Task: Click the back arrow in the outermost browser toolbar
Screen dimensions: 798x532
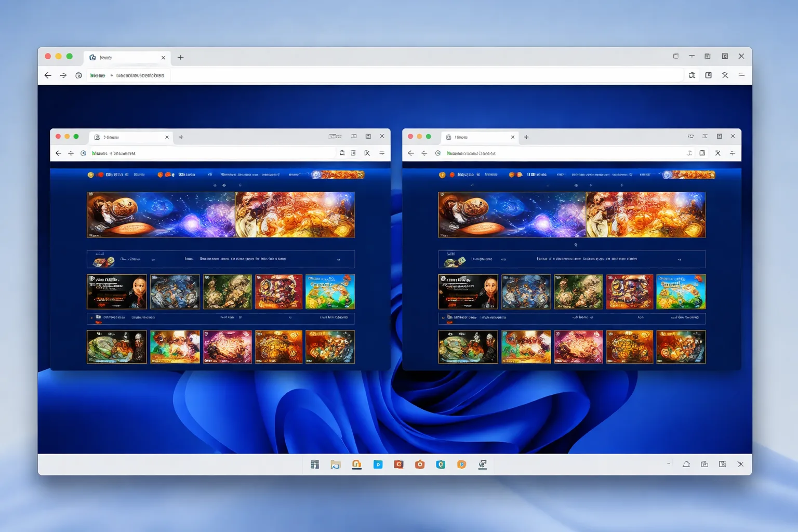Action: click(48, 75)
